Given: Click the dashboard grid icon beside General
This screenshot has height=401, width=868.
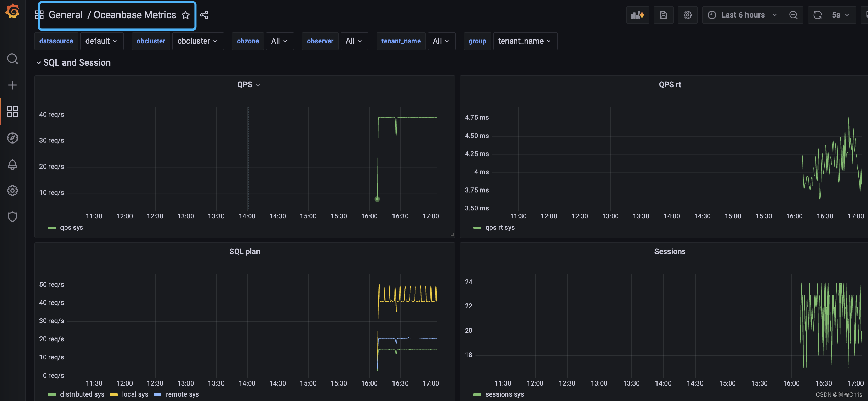Looking at the screenshot, I should [x=39, y=15].
